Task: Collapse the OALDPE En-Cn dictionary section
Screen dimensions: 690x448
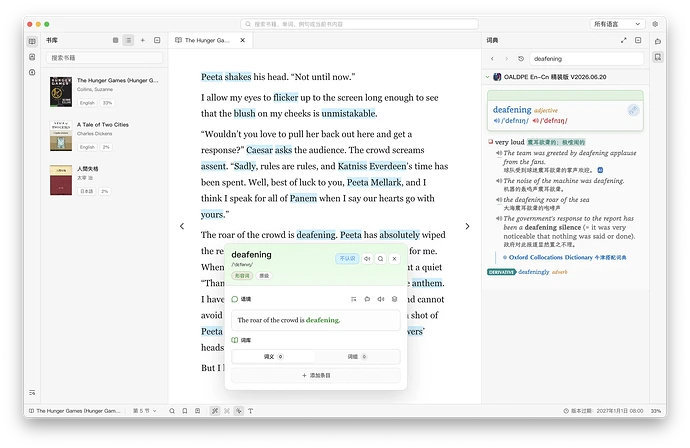Action: (488, 77)
